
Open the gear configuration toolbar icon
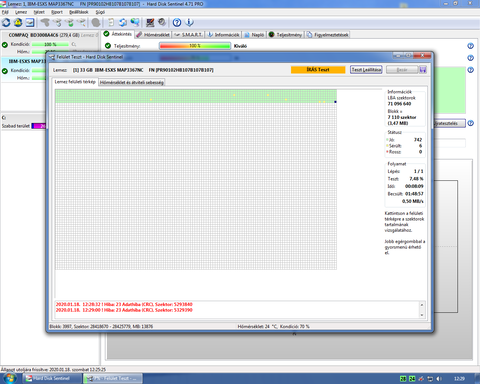[162, 23]
